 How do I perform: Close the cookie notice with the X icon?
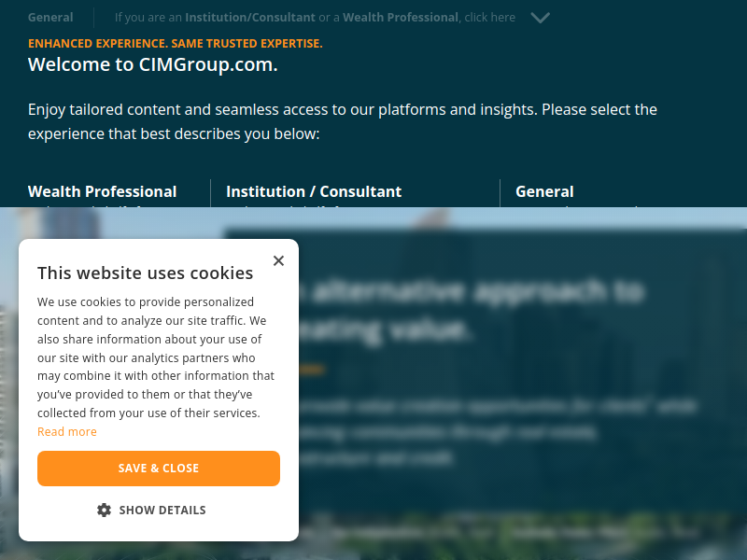278,260
